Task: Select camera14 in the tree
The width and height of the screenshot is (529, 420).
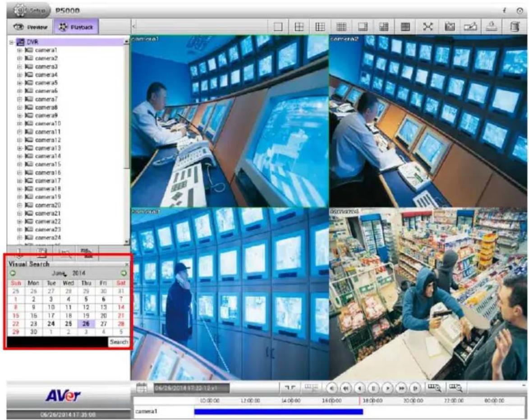Action: point(48,156)
